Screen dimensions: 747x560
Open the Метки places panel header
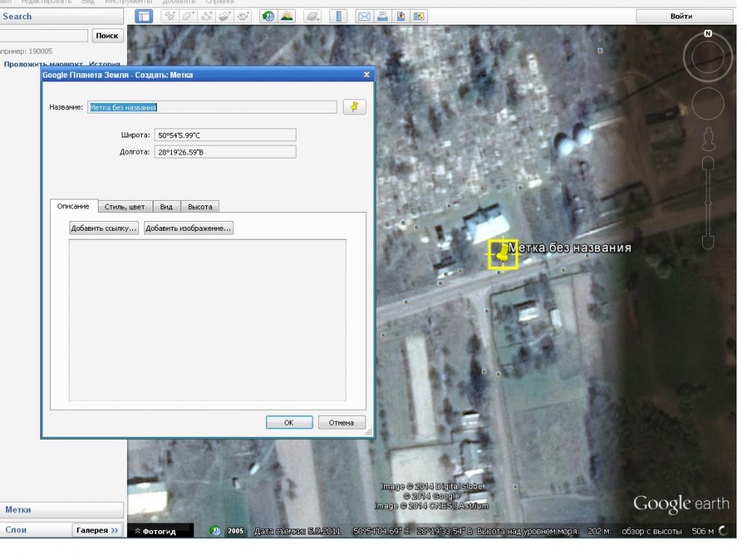(x=62, y=509)
